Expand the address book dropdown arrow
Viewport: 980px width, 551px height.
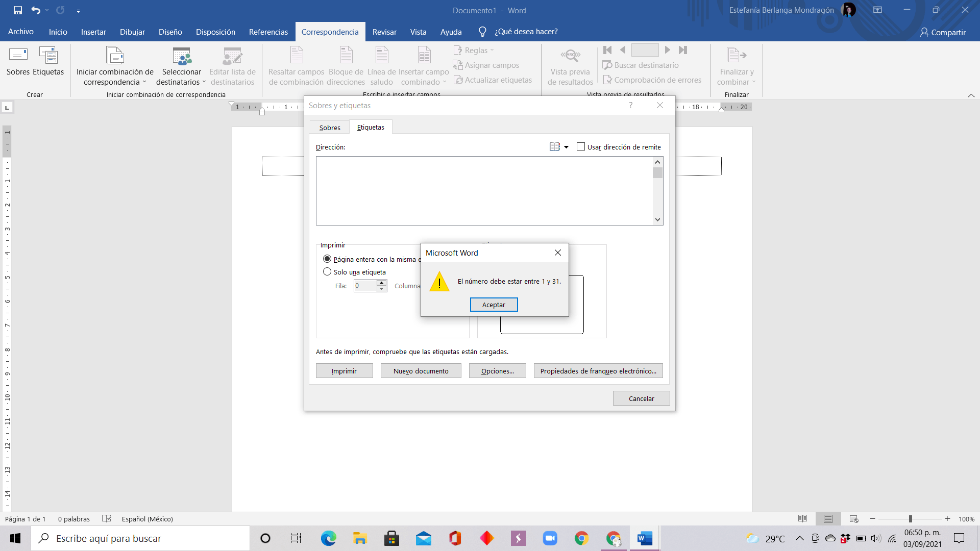[566, 147]
